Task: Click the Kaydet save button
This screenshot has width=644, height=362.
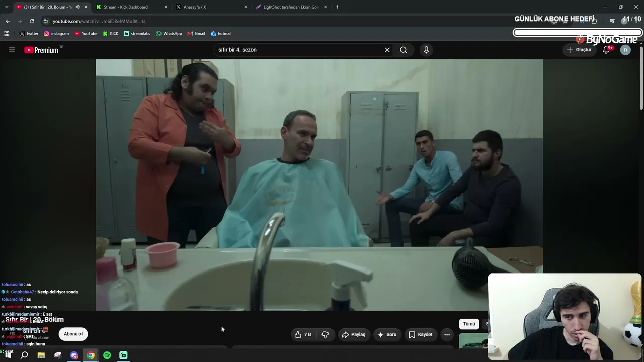Action: [421, 334]
